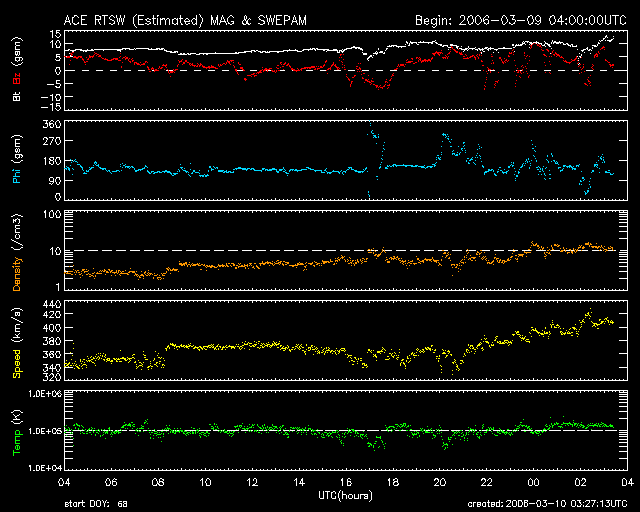Click the yellow 'Speed' axis label
This screenshot has height=512, width=640.
pyautogui.click(x=17, y=363)
